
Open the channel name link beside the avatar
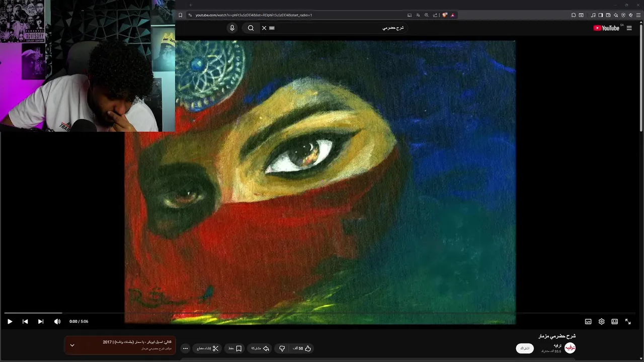[x=557, y=345]
